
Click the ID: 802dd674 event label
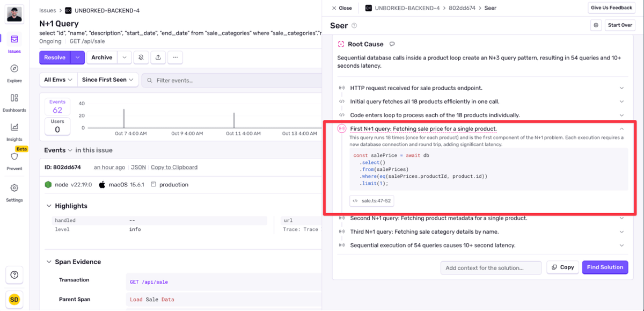tap(63, 167)
